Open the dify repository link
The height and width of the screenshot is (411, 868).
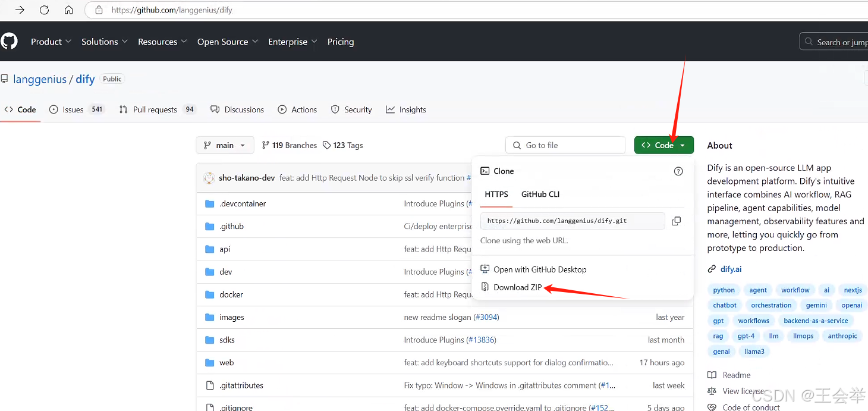85,79
